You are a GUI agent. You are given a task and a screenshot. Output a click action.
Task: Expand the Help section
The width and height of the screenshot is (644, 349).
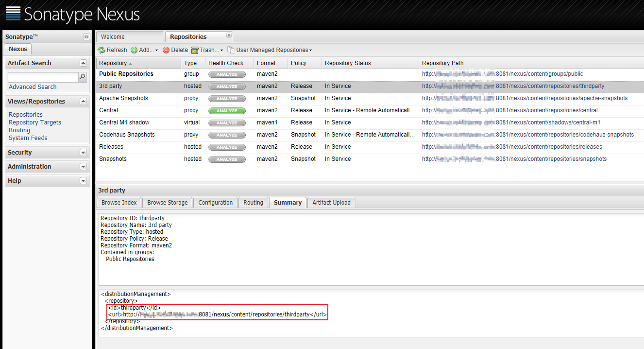tap(83, 181)
